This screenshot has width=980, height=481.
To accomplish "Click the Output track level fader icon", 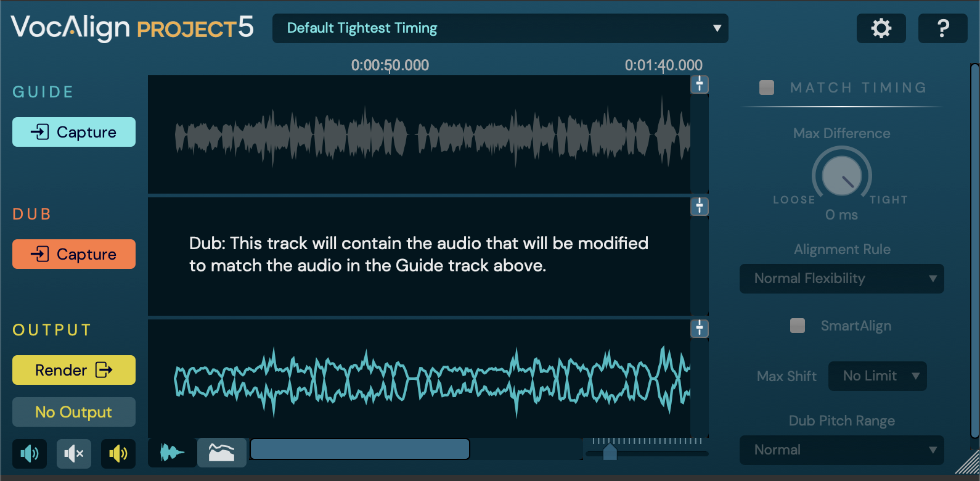I will 700,328.
